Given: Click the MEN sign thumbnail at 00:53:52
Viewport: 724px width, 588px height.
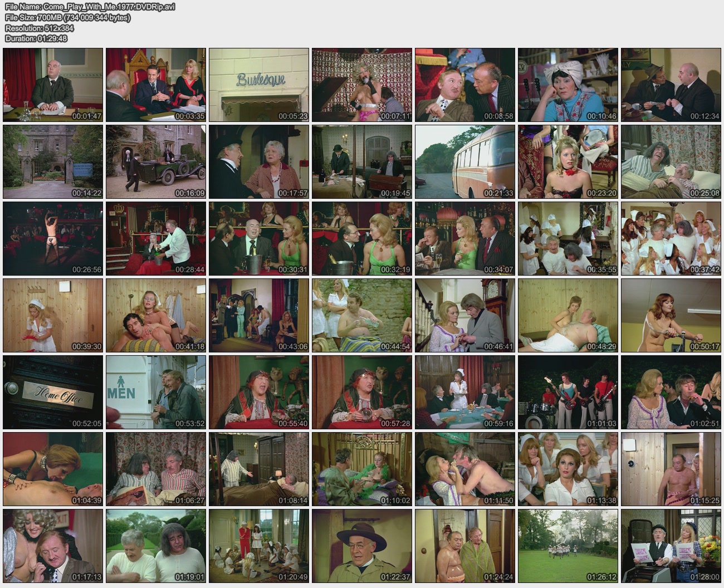Looking at the screenshot, I should point(156,392).
